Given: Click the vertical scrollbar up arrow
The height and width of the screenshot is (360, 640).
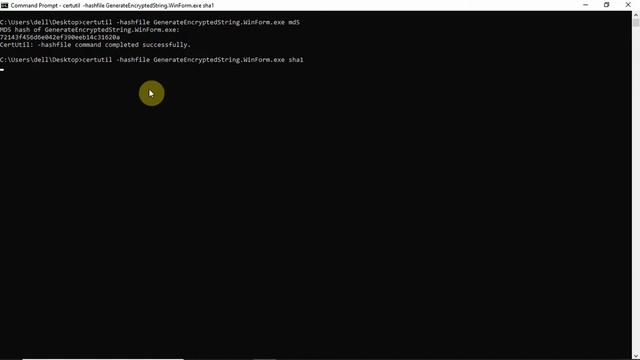Looking at the screenshot, I should (636, 14).
